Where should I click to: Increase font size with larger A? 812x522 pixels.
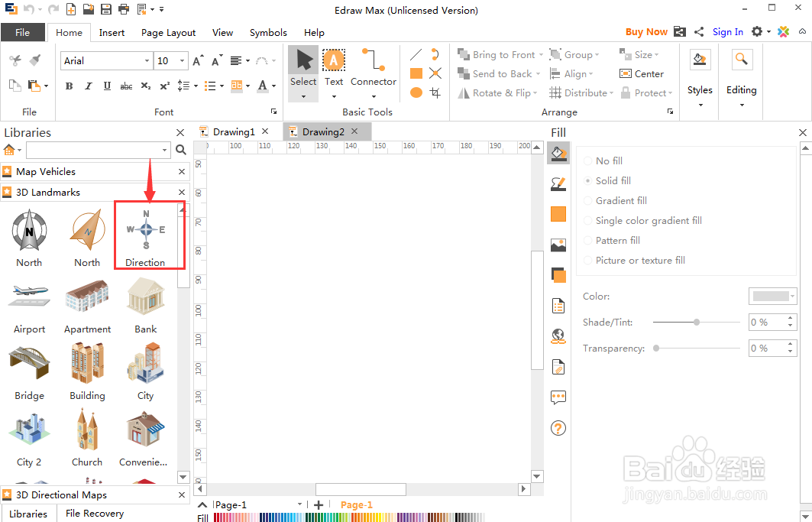[198, 60]
